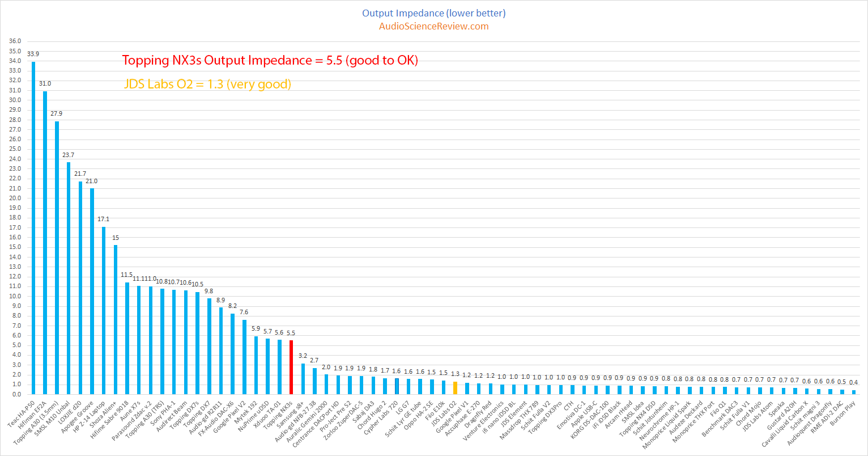Viewport: 868px width, 456px height.
Task: Select the 17.1 value label
Action: click(x=104, y=219)
